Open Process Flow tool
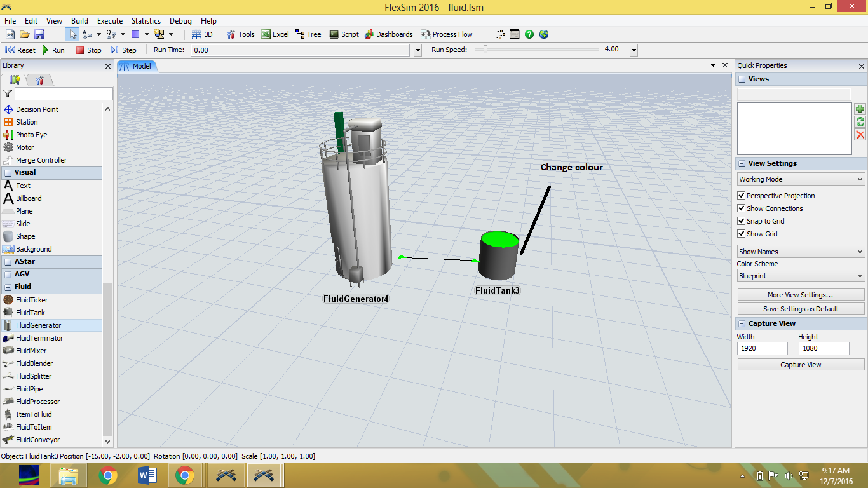 point(447,34)
